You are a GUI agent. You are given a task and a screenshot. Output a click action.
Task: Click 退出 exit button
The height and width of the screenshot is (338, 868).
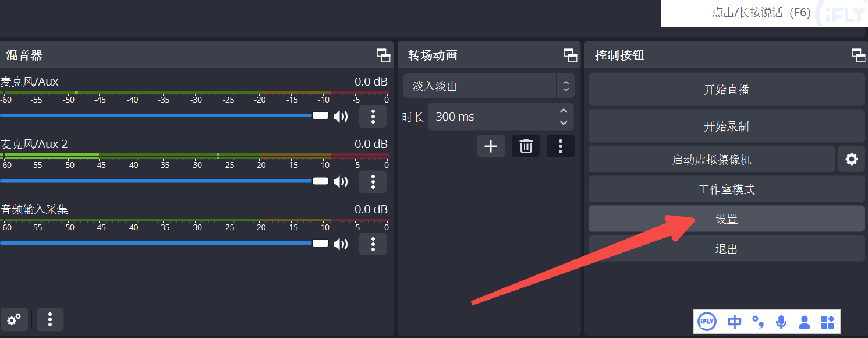coord(727,249)
